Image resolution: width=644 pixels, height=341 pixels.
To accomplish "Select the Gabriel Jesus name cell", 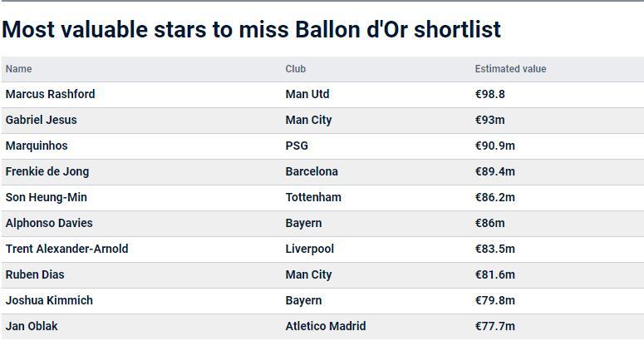I will tap(41, 120).
